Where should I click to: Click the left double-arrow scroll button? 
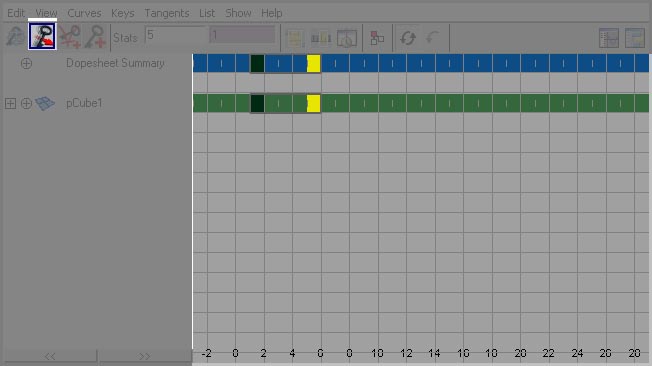(50, 356)
